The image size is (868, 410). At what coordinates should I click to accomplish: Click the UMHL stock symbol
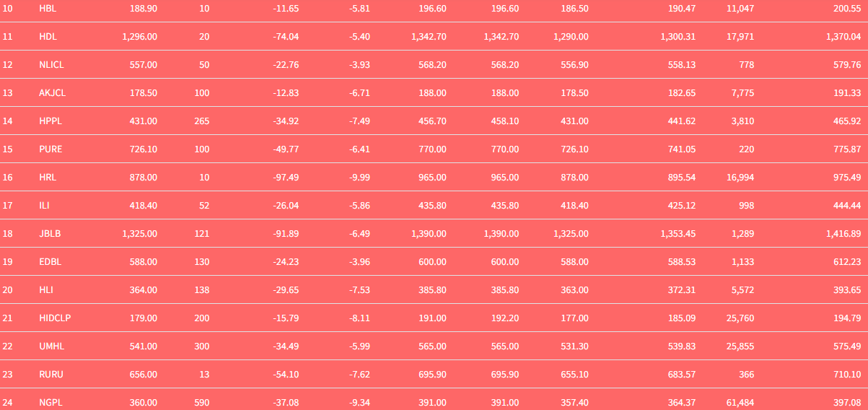pyautogui.click(x=52, y=346)
